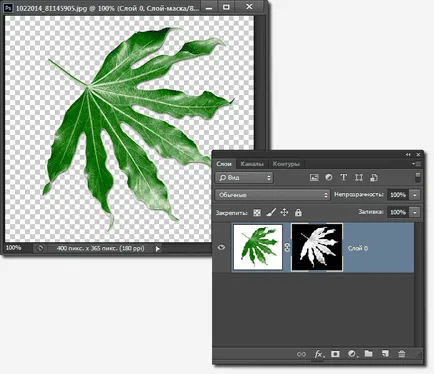Click the Непрозрачность label

click(x=359, y=195)
